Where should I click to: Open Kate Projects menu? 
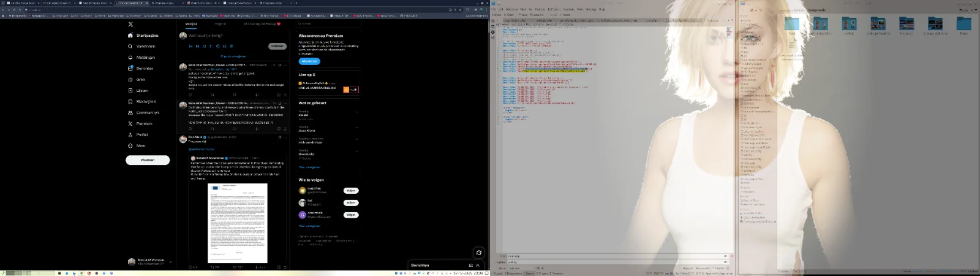click(540, 9)
